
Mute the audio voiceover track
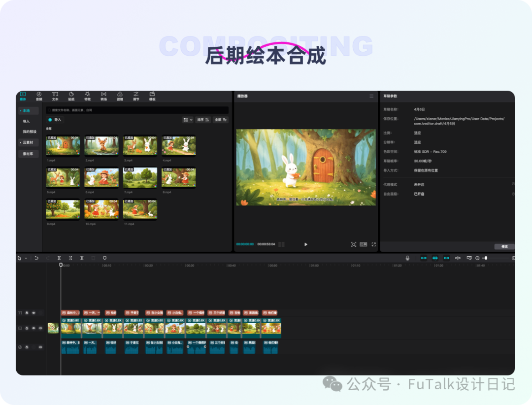point(40,347)
